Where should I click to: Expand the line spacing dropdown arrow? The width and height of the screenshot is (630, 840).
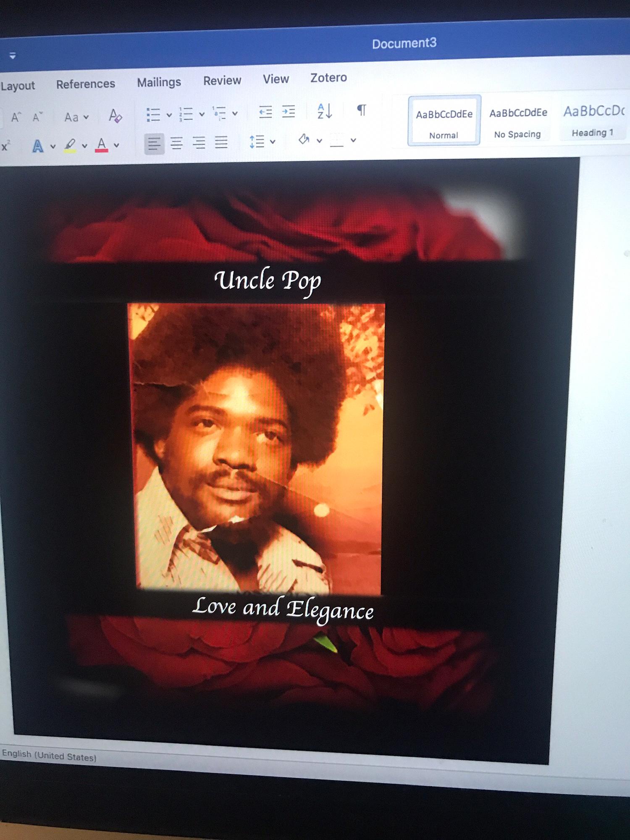[273, 142]
